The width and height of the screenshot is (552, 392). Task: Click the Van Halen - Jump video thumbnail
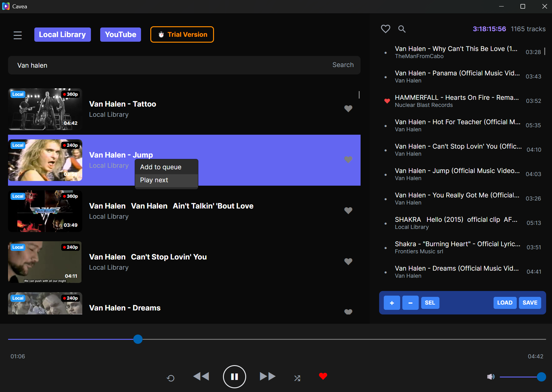pos(45,160)
